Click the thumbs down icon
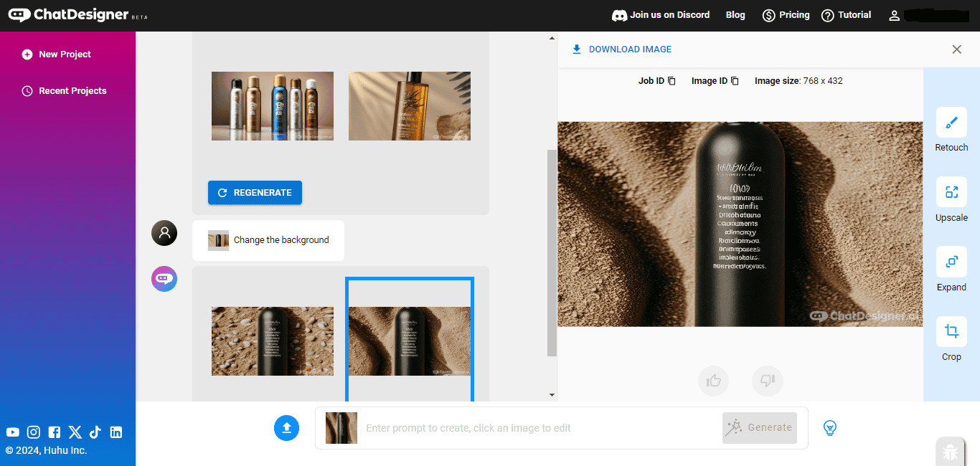Image resolution: width=980 pixels, height=466 pixels. [768, 381]
